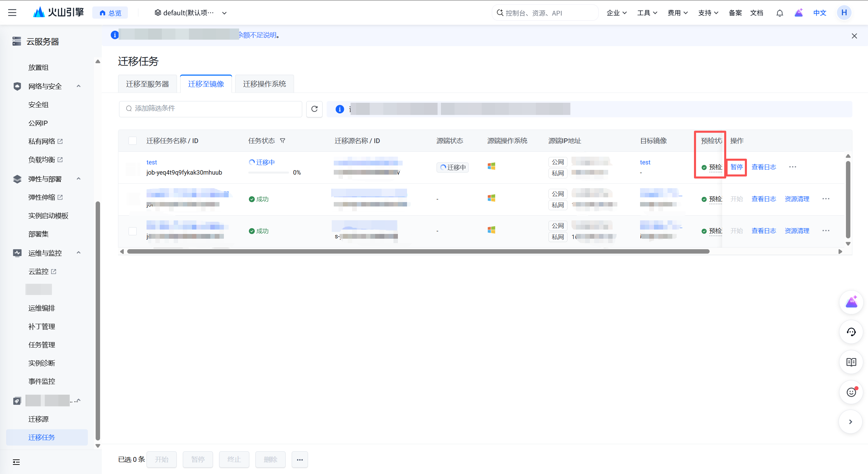Open the smiley feedback button
Screen dimensions: 868x474
[851, 392]
